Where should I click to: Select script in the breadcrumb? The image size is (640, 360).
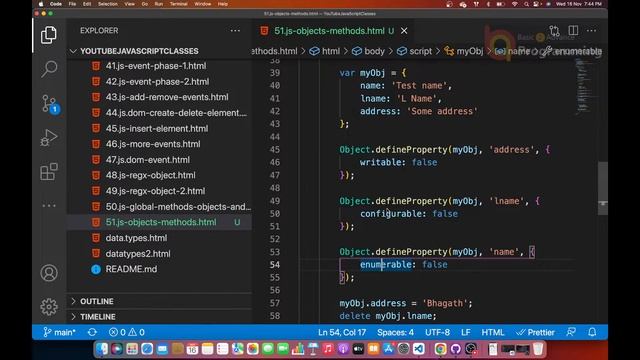[x=415, y=51]
